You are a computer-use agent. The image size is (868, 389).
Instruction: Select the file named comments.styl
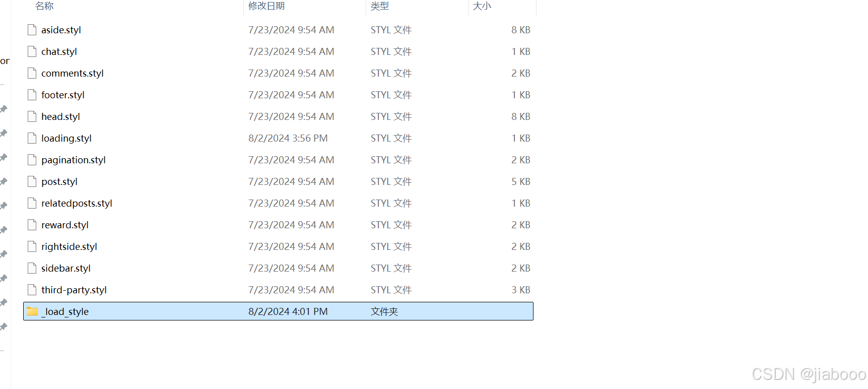[73, 74]
